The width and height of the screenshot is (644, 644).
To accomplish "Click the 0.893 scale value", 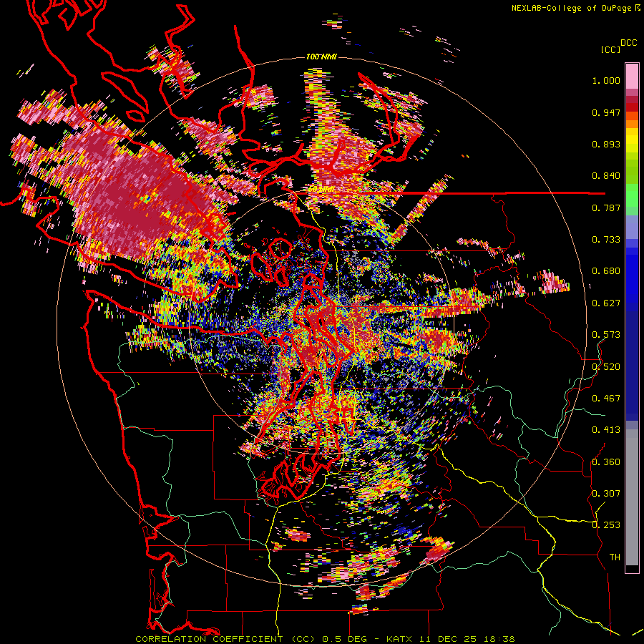I will point(606,144).
